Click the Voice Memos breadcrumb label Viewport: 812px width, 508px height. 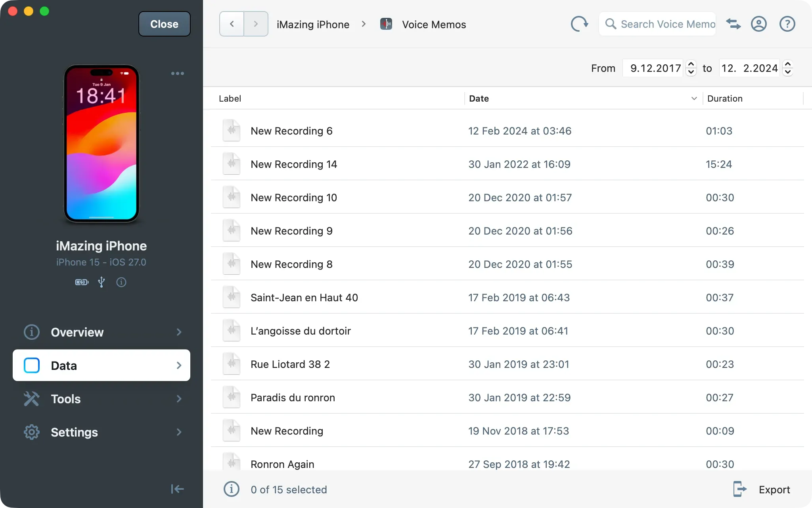434,25
